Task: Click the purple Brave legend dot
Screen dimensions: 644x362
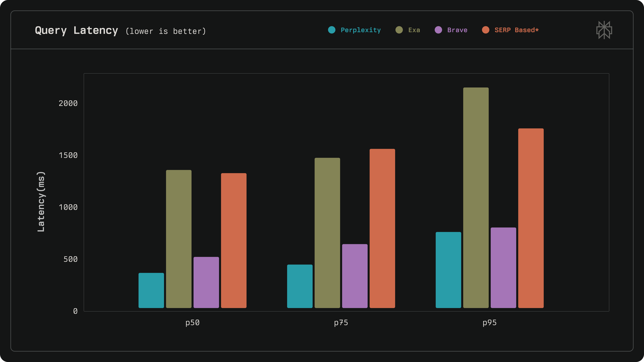Action: point(438,30)
